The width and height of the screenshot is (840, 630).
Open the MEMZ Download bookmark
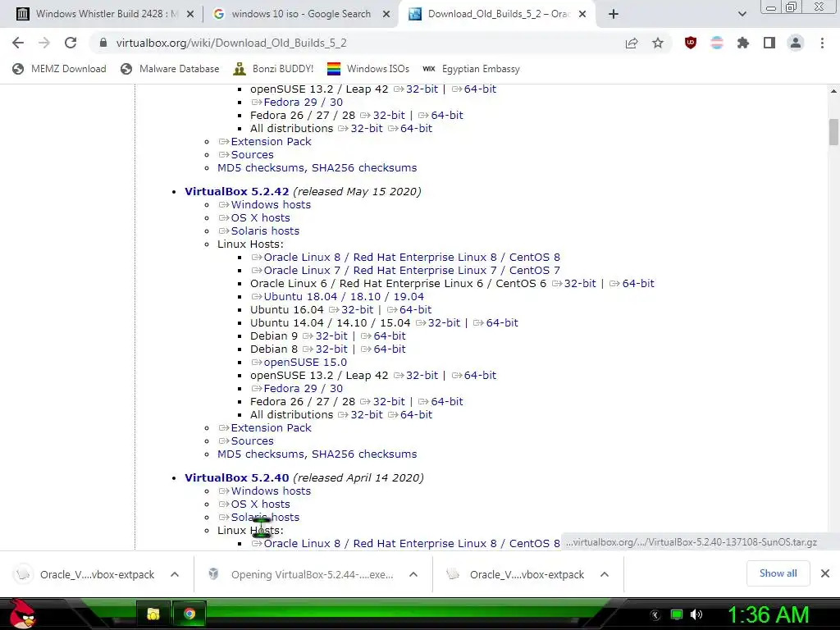59,69
